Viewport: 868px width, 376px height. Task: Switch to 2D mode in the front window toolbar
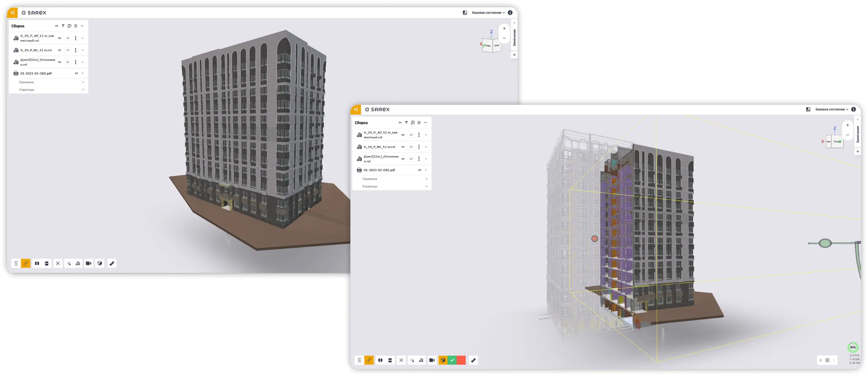click(x=359, y=360)
